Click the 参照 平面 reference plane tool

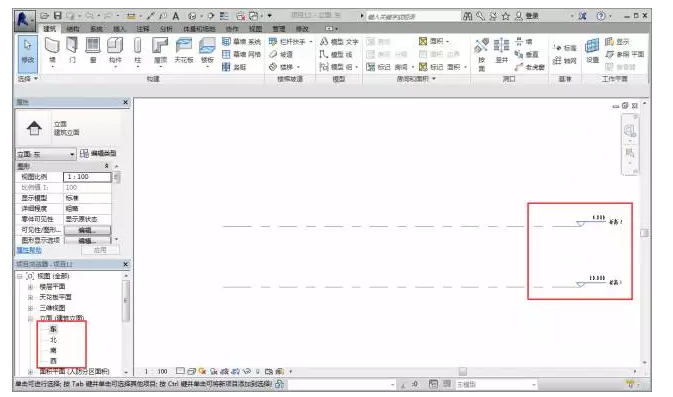coord(624,55)
